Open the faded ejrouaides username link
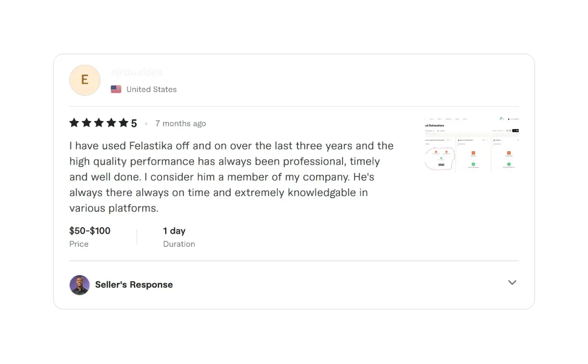The image size is (588, 364). (137, 72)
